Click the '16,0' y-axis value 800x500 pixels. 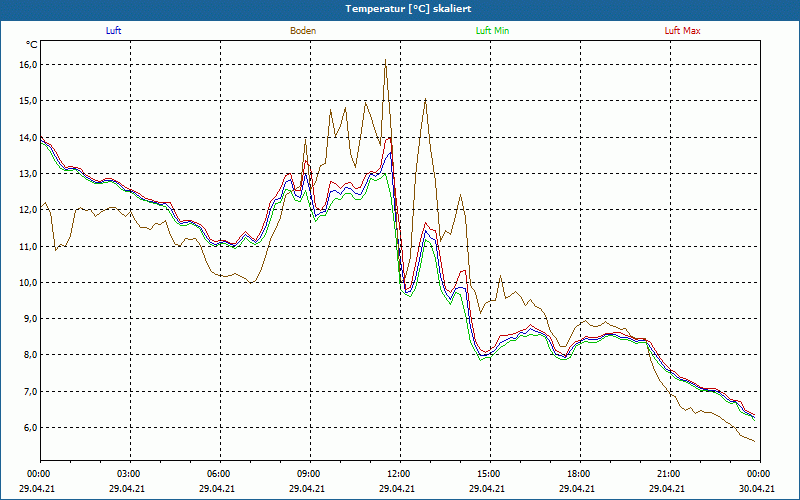[x=29, y=65]
